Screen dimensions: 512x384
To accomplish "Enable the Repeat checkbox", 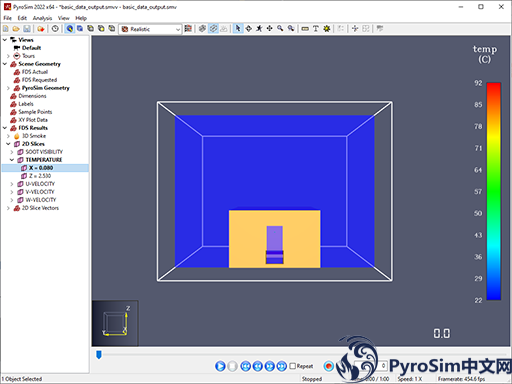I will tap(292, 366).
